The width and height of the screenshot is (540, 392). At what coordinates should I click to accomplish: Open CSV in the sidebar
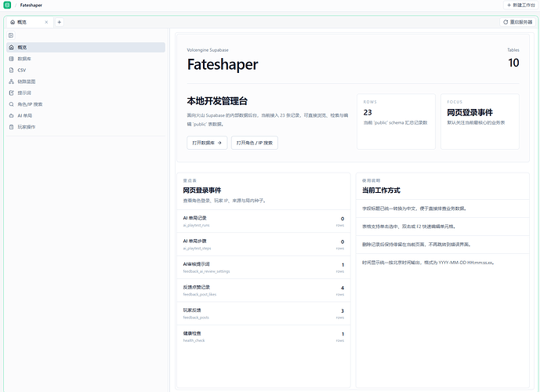[x=85, y=70]
